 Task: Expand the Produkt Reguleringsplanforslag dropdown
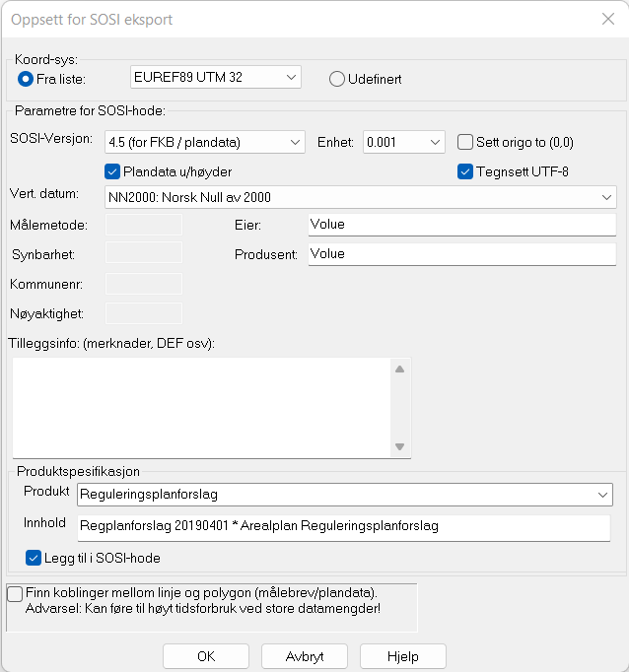pos(343,495)
